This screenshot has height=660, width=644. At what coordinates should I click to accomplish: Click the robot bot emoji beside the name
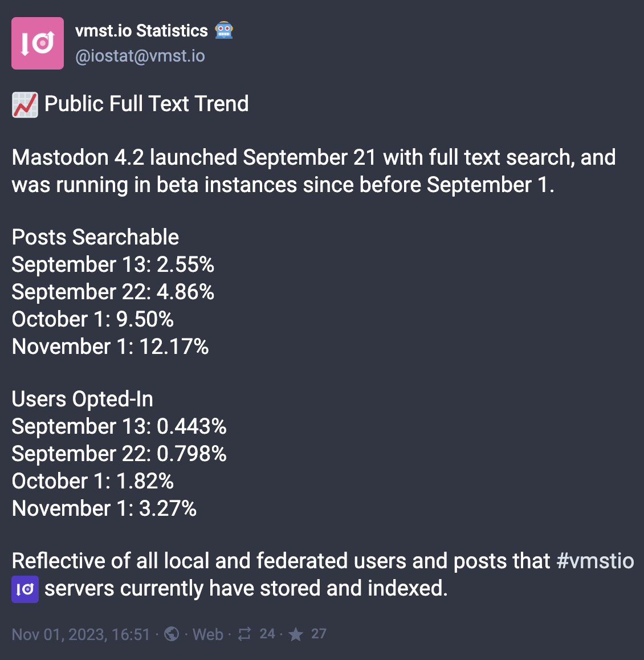(x=224, y=31)
